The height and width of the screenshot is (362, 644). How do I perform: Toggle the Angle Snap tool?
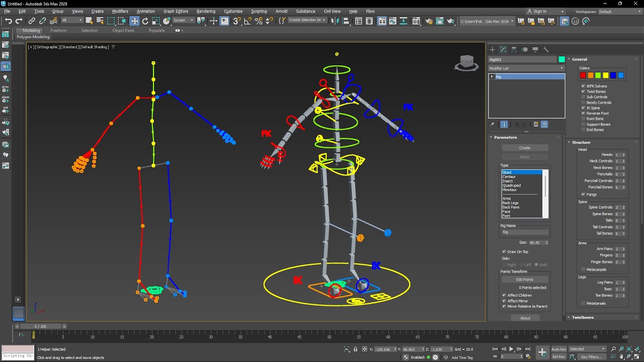248,21
